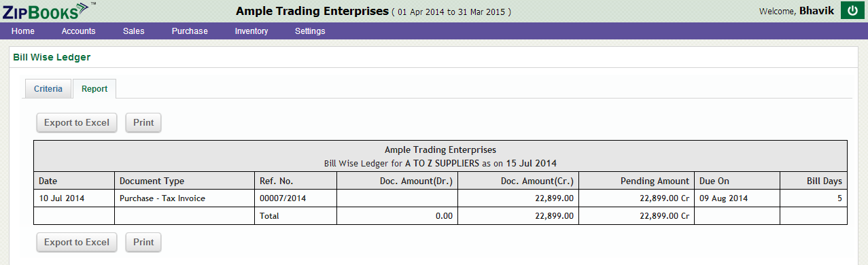The width and height of the screenshot is (868, 265).
Task: Open the Home menu
Action: click(23, 31)
